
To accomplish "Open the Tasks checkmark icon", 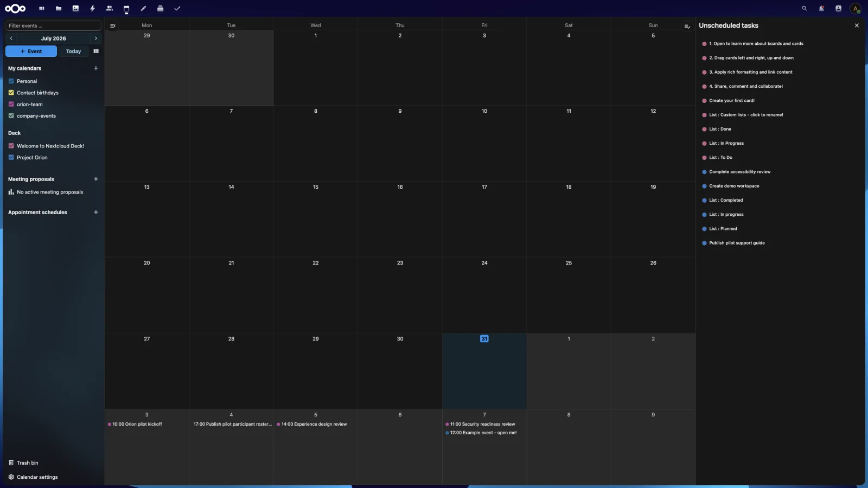I will point(177,8).
